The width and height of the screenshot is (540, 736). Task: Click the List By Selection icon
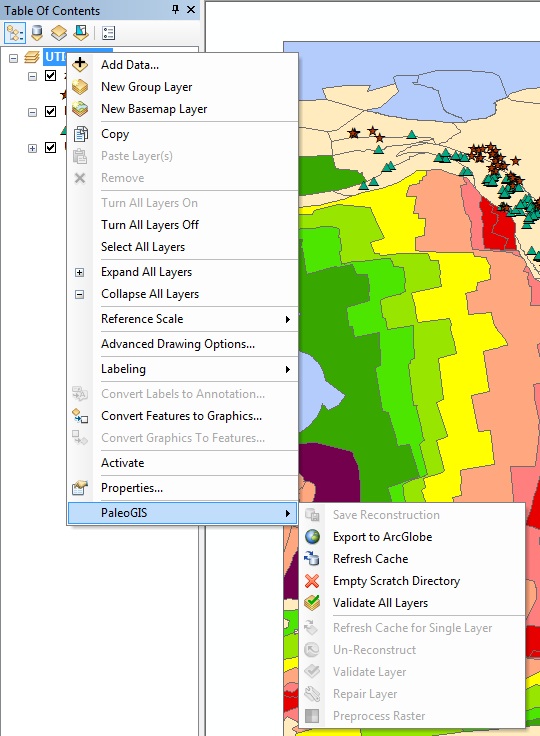click(81, 33)
